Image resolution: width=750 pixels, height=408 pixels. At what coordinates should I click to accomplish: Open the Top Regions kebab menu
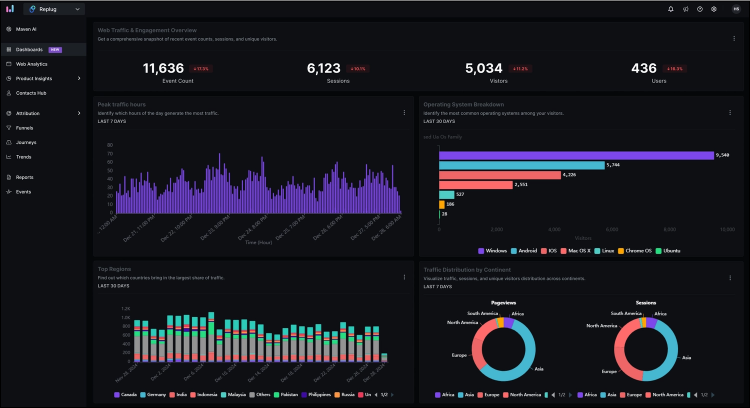404,277
